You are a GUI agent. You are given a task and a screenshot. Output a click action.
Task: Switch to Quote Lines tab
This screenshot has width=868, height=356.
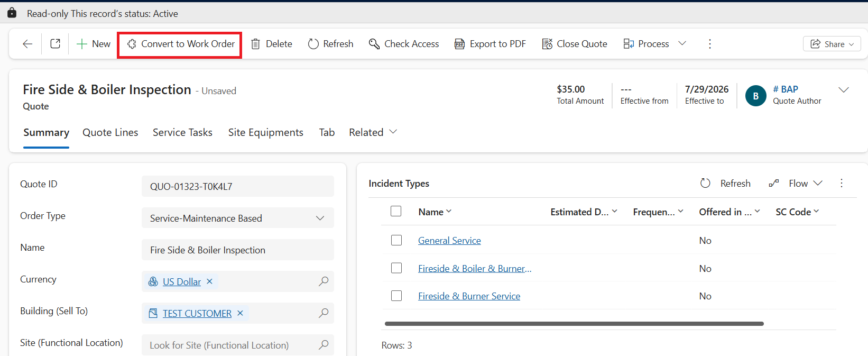110,133
